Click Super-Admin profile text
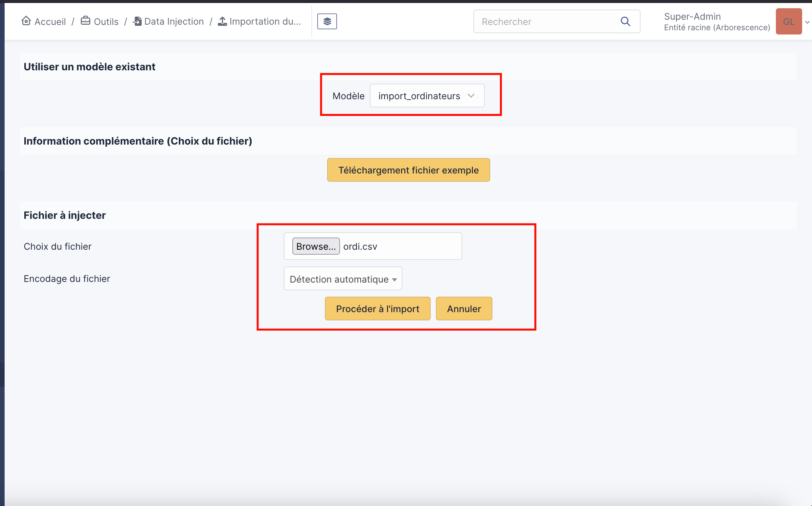812x506 pixels. tap(692, 16)
